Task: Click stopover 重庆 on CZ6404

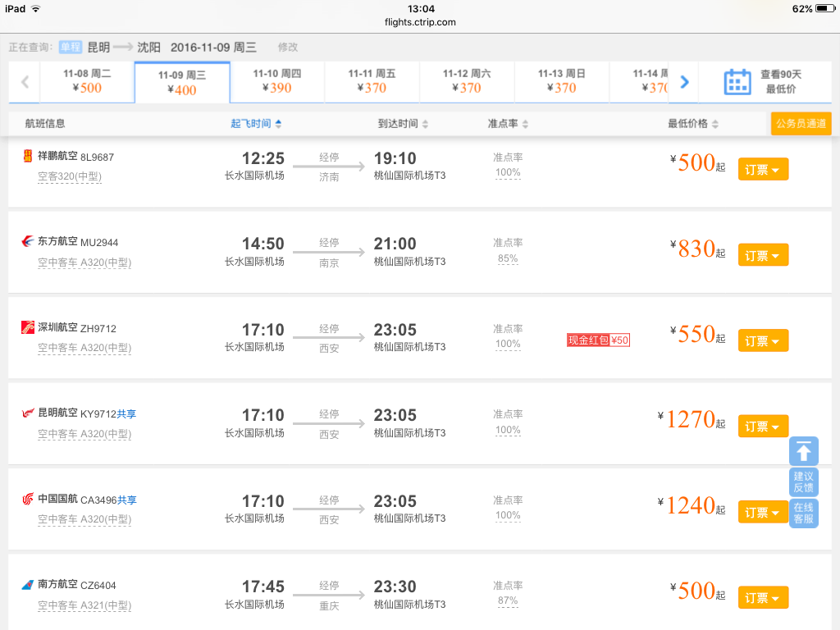Action: click(x=329, y=606)
